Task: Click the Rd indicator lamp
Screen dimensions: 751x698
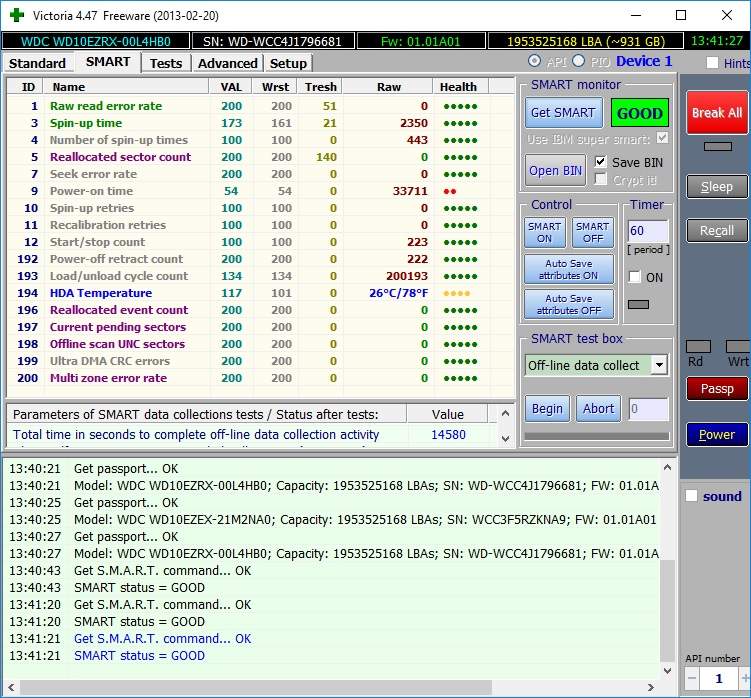Action: 698,346
